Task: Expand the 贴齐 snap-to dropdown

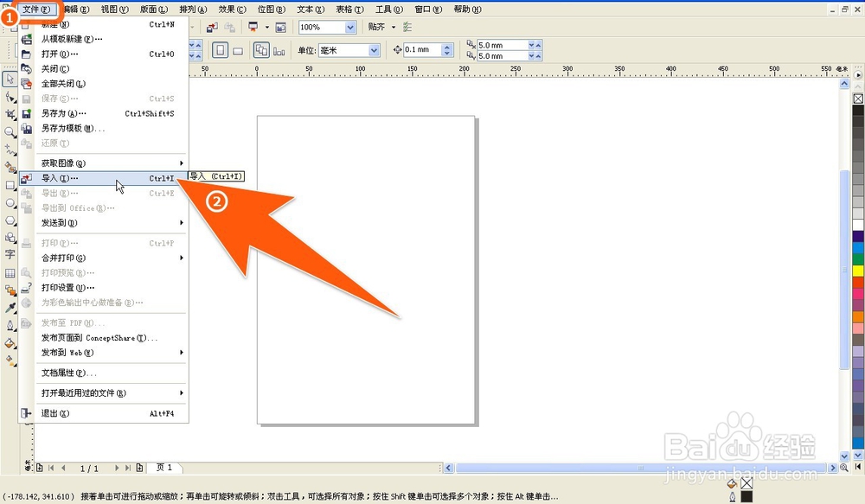Action: pos(394,28)
